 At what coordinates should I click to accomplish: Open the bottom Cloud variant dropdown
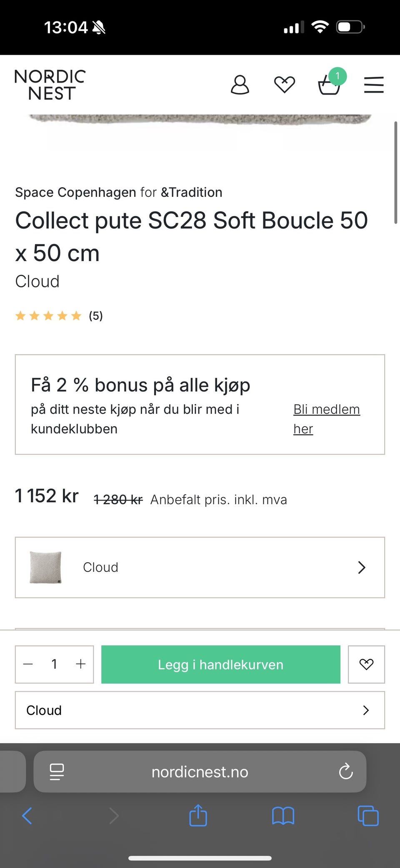pos(200,710)
